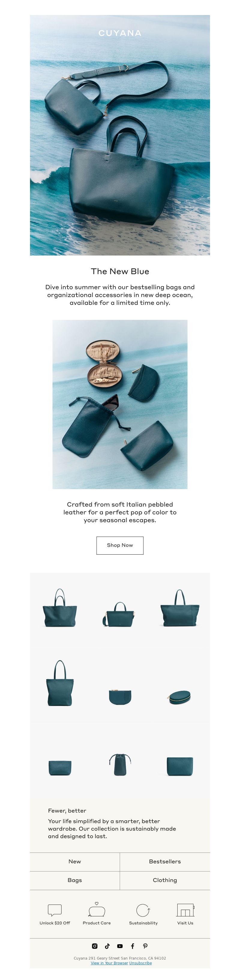Open the Instagram social icon
Image resolution: width=240 pixels, height=980 pixels.
click(95, 946)
